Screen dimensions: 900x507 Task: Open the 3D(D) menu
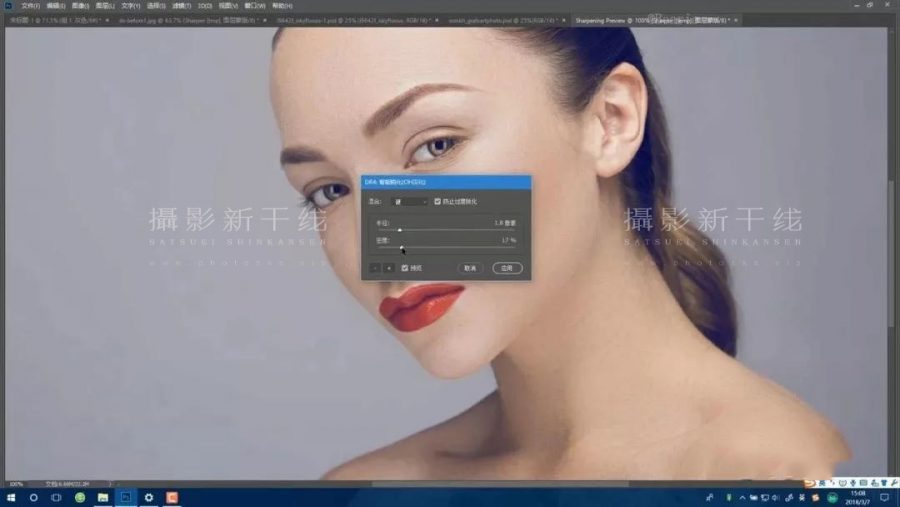(205, 6)
